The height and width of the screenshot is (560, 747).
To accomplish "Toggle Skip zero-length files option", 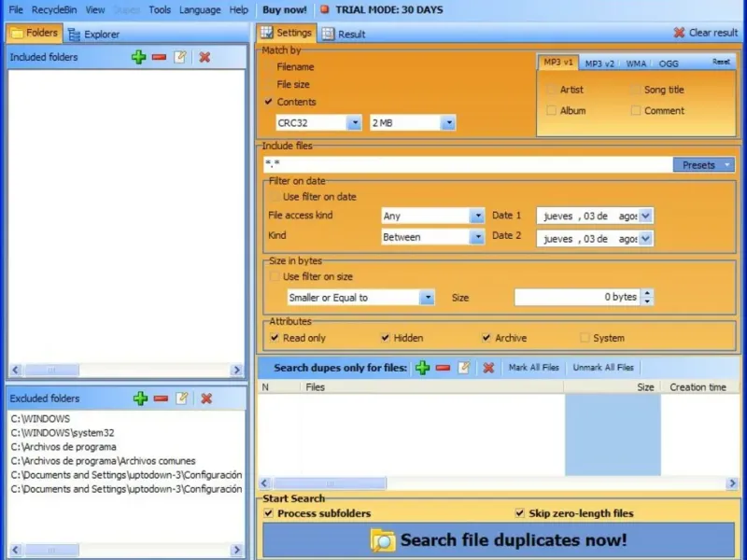I will [x=520, y=513].
